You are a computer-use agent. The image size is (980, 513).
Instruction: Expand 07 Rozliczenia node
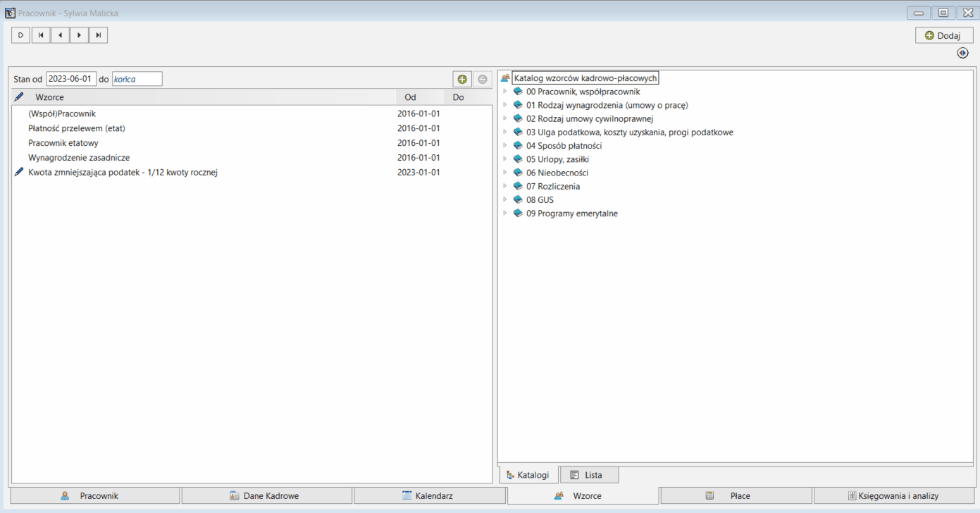pyautogui.click(x=504, y=186)
